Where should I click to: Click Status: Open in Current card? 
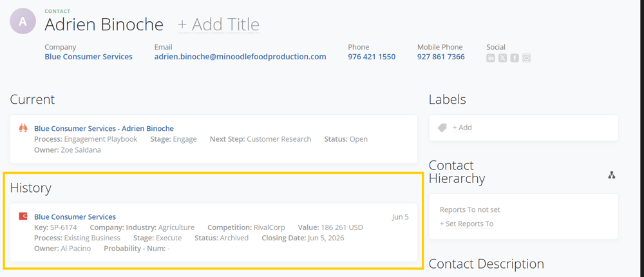coord(346,139)
